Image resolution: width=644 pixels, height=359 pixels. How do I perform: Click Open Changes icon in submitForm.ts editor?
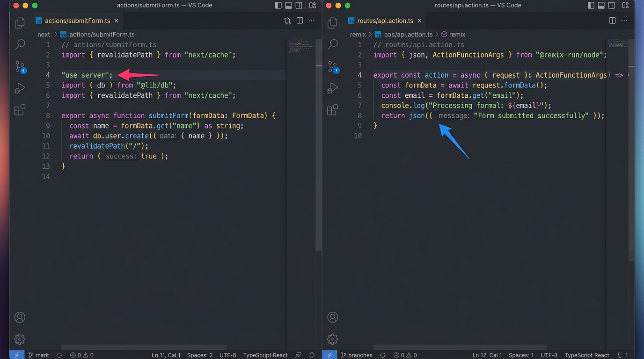click(287, 21)
